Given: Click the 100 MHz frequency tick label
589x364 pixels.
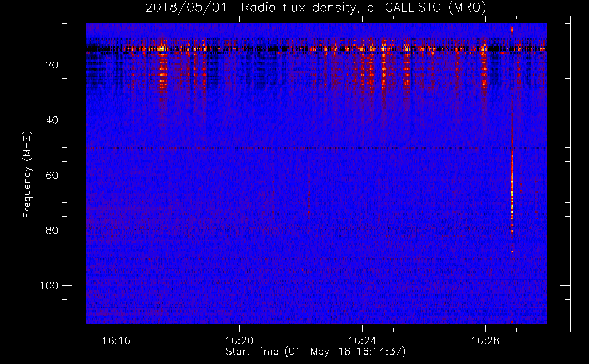Looking at the screenshot, I should (49, 286).
